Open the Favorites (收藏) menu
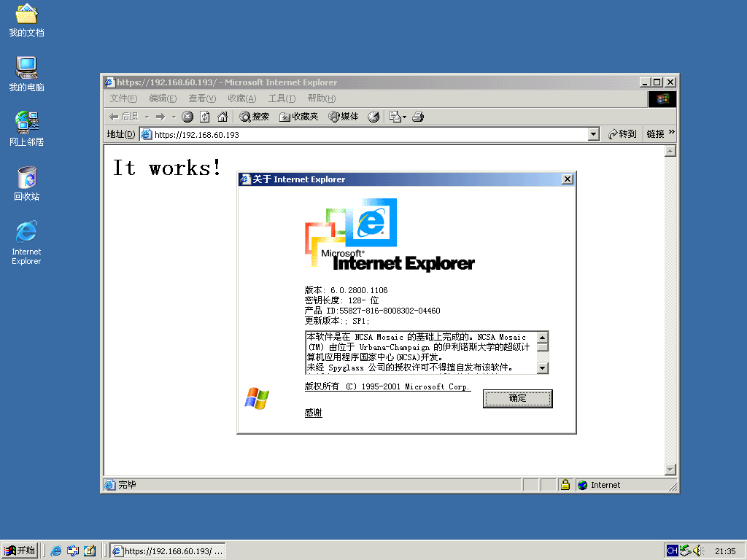Viewport: 747px width, 560px height. [x=241, y=98]
